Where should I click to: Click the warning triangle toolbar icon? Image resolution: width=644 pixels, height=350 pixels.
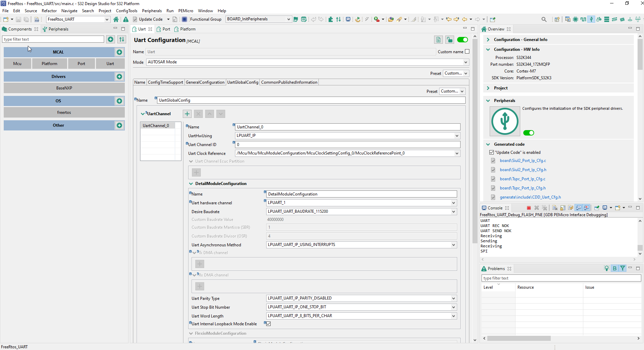(126, 19)
